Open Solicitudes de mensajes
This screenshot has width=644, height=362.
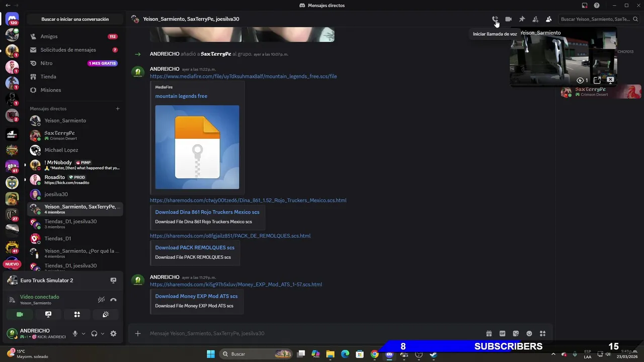74,50
